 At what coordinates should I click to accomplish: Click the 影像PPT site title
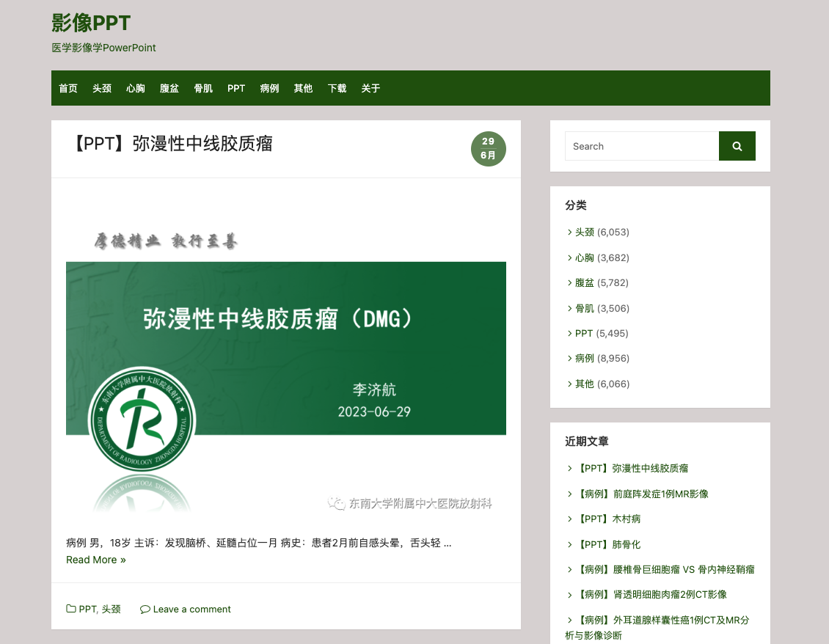[91, 23]
